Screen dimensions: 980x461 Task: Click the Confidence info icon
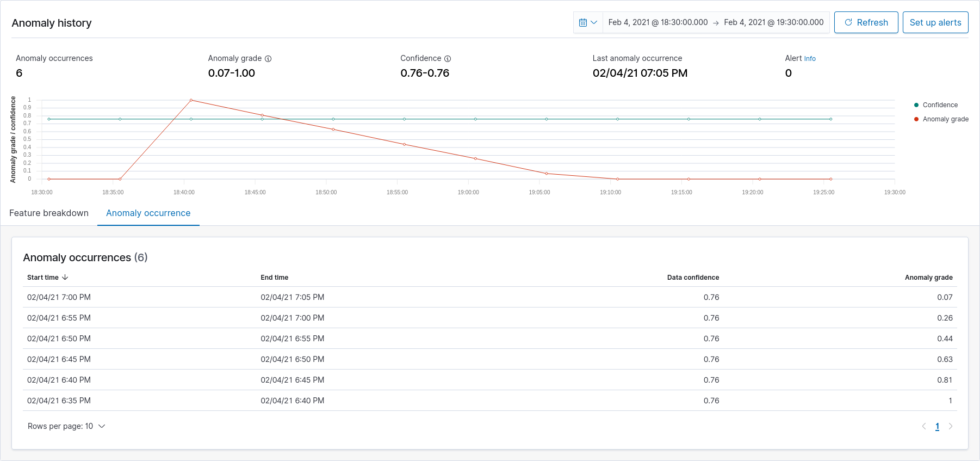click(448, 59)
